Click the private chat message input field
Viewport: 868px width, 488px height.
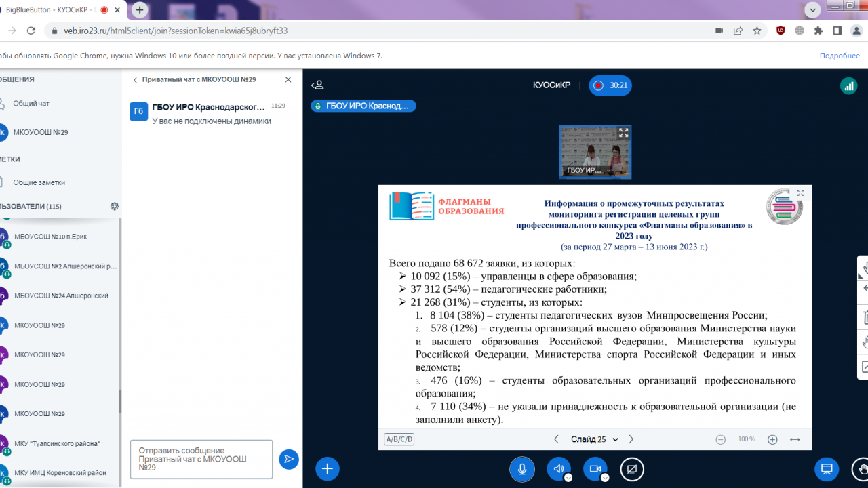[x=201, y=459]
